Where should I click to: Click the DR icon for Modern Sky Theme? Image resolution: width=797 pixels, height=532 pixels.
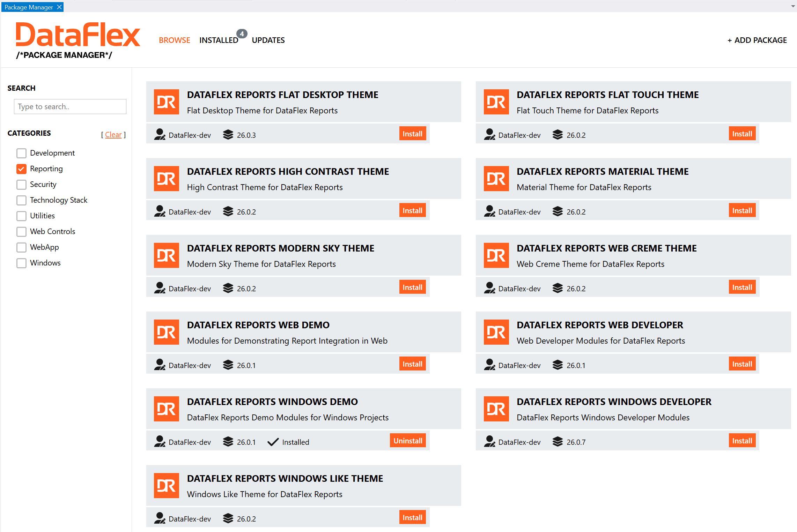point(167,255)
